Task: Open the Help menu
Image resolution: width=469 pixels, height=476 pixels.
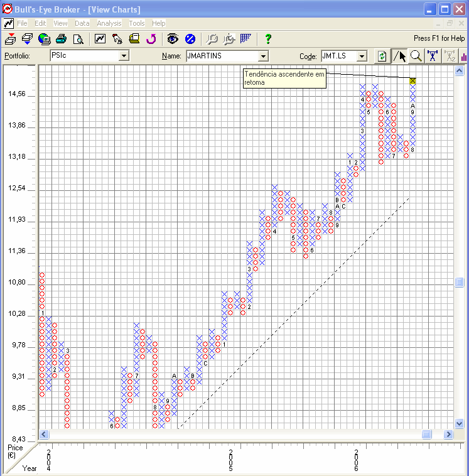Action: (x=158, y=23)
